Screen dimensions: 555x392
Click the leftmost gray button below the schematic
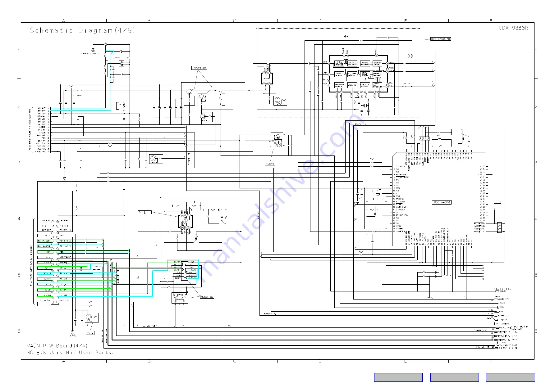[398, 377]
